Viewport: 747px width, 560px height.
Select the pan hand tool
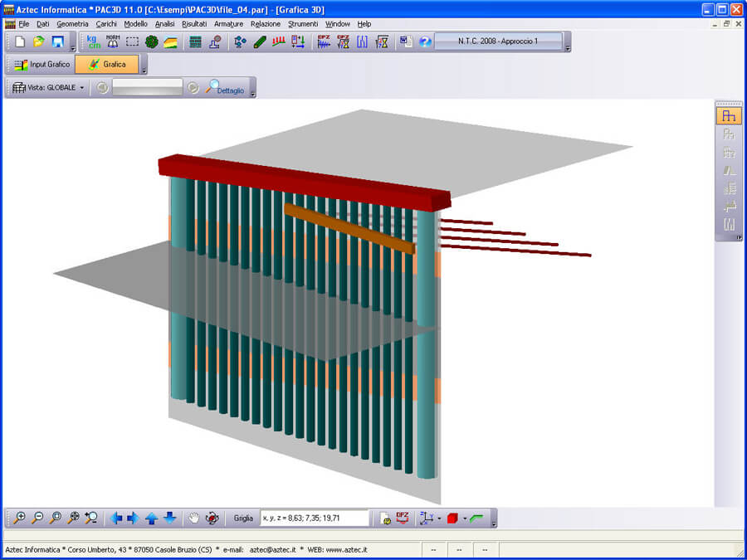193,518
